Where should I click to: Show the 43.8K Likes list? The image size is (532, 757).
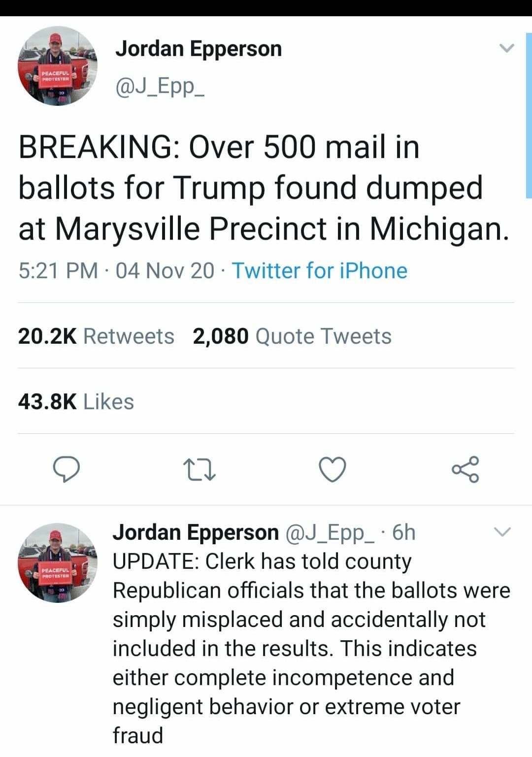76,402
